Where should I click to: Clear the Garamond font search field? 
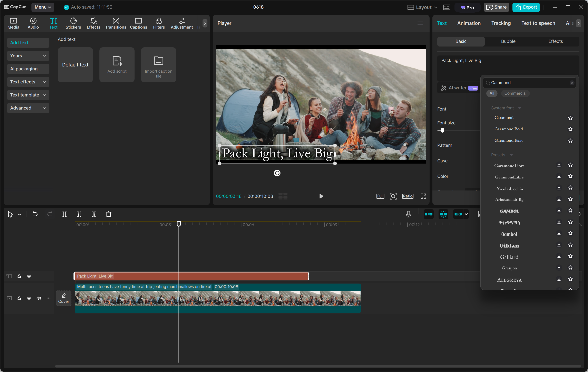point(572,83)
